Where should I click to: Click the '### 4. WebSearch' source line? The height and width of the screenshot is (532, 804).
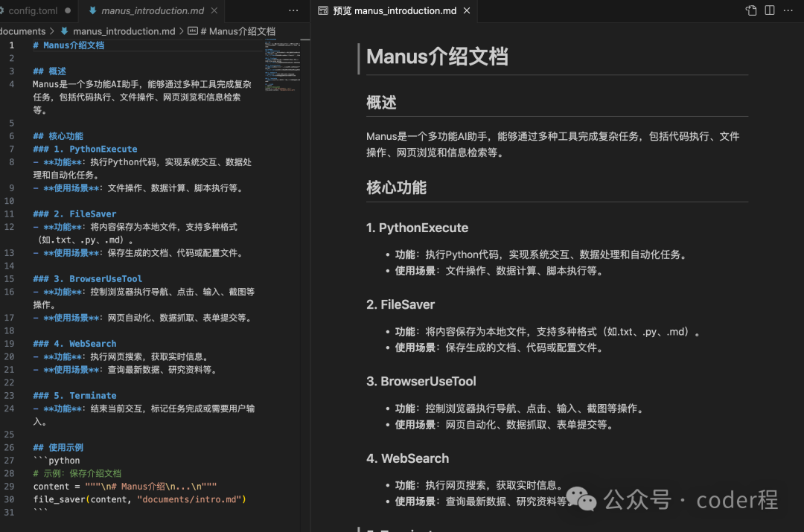pyautogui.click(x=75, y=344)
